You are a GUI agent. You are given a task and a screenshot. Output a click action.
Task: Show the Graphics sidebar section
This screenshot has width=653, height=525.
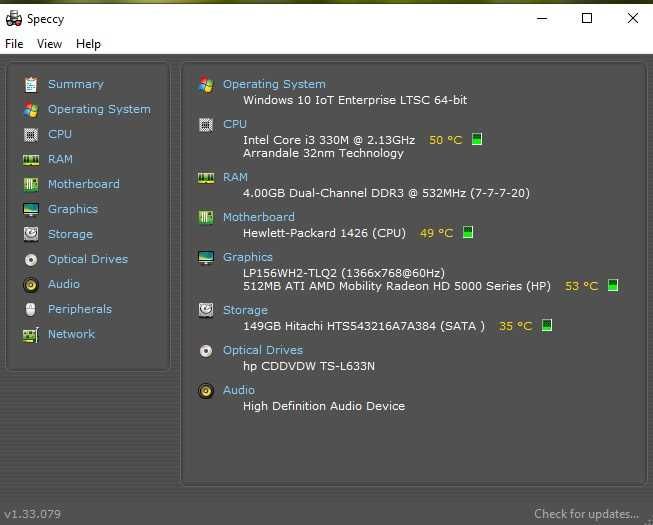[73, 209]
